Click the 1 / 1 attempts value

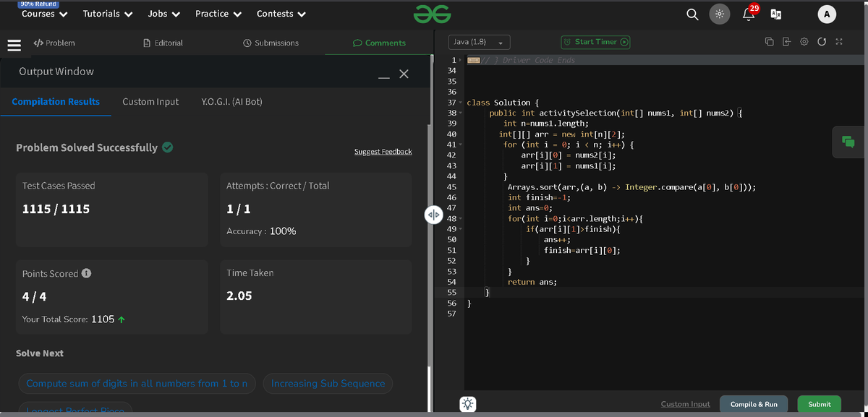(238, 209)
